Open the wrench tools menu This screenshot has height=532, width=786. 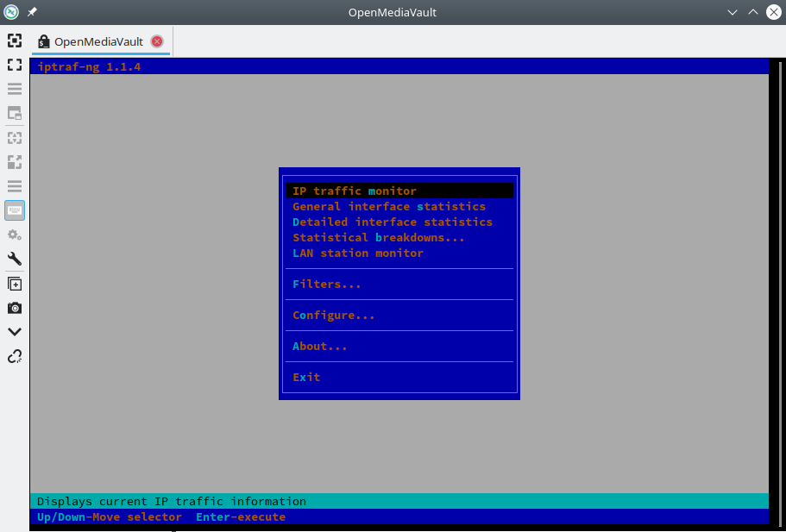[15, 259]
